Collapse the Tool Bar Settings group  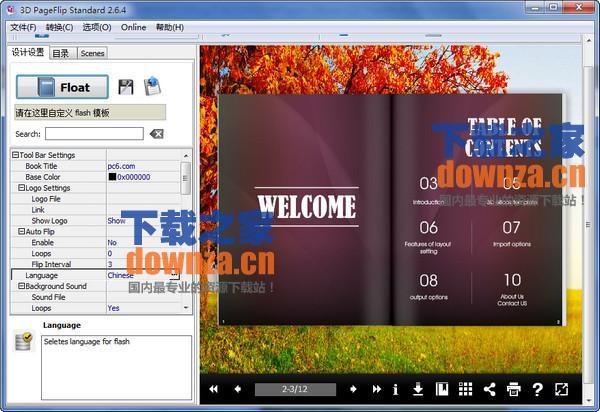15,155
